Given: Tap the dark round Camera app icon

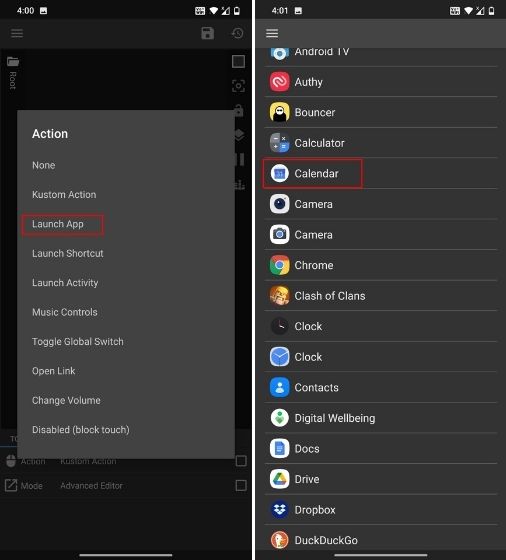Looking at the screenshot, I should (279, 204).
